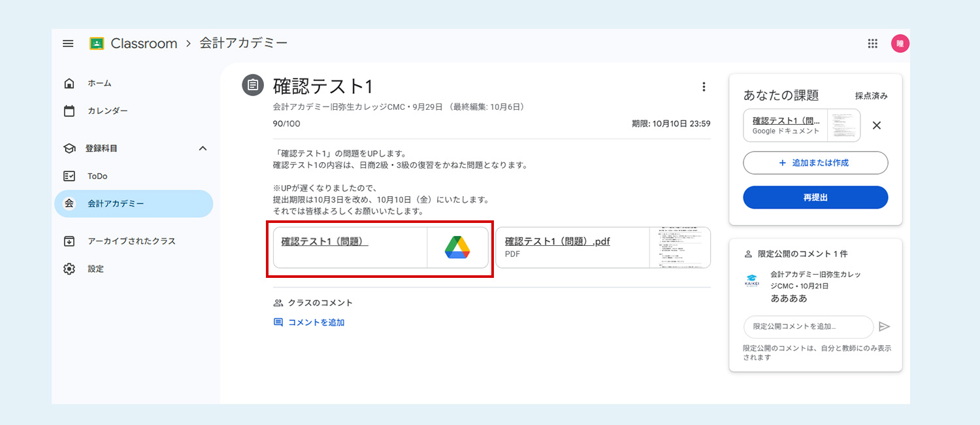The width and height of the screenshot is (980, 425).
Task: Click the send private comment arrow
Action: point(885,327)
